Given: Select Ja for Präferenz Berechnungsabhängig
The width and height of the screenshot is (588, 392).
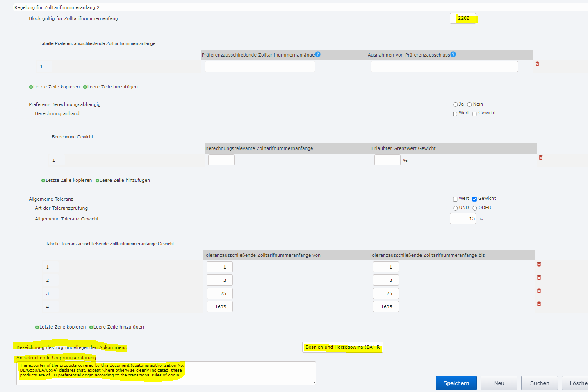Looking at the screenshot, I should click(x=455, y=104).
